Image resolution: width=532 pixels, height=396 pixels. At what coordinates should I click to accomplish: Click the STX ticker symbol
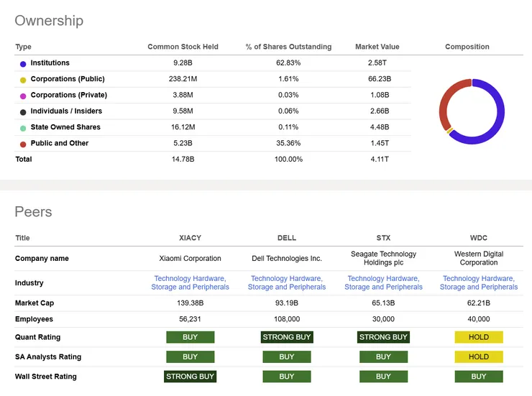click(x=383, y=238)
